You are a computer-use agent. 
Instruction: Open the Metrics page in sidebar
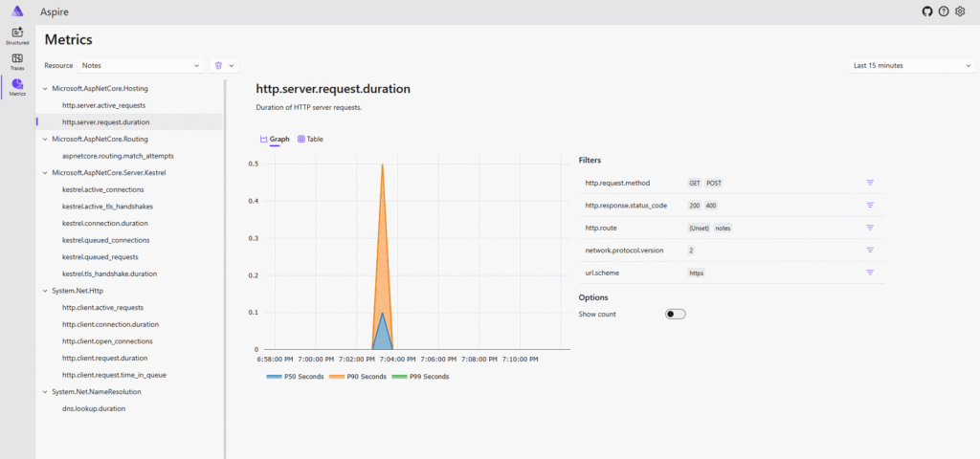[17, 87]
